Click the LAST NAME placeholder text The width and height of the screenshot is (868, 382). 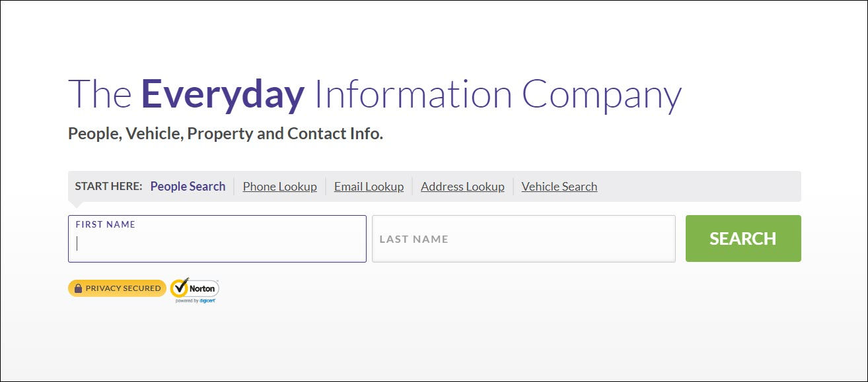point(414,239)
